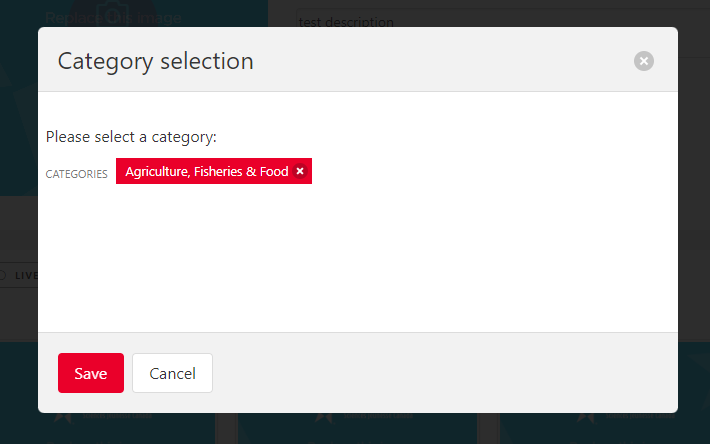Screen dimensions: 710x444
Task: Remove the Agriculture, Fisheries & Food tag
Action: [300, 172]
